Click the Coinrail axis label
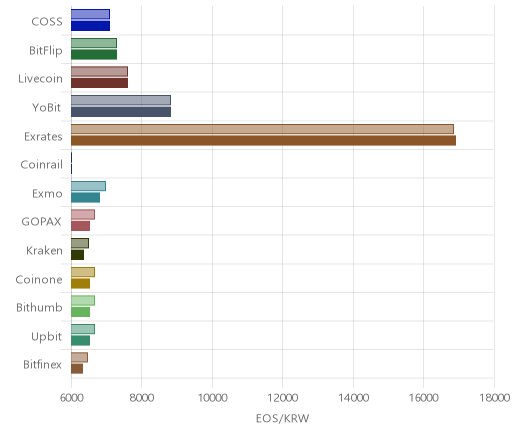512x436 pixels. pos(42,165)
